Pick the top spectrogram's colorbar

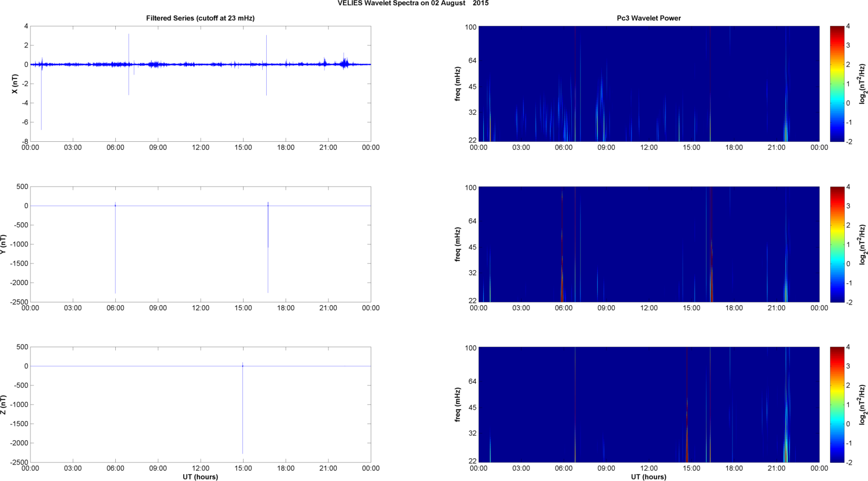pos(837,84)
